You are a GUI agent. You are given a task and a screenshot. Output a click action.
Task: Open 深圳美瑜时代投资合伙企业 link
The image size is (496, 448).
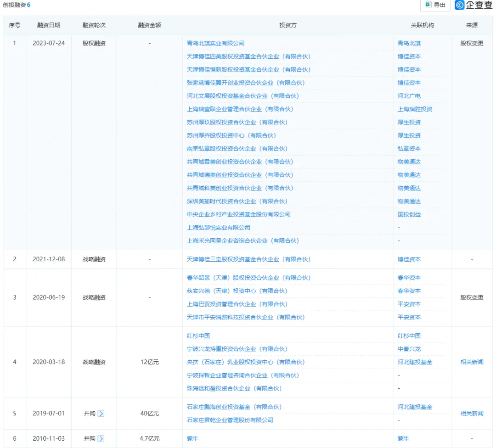(x=237, y=202)
